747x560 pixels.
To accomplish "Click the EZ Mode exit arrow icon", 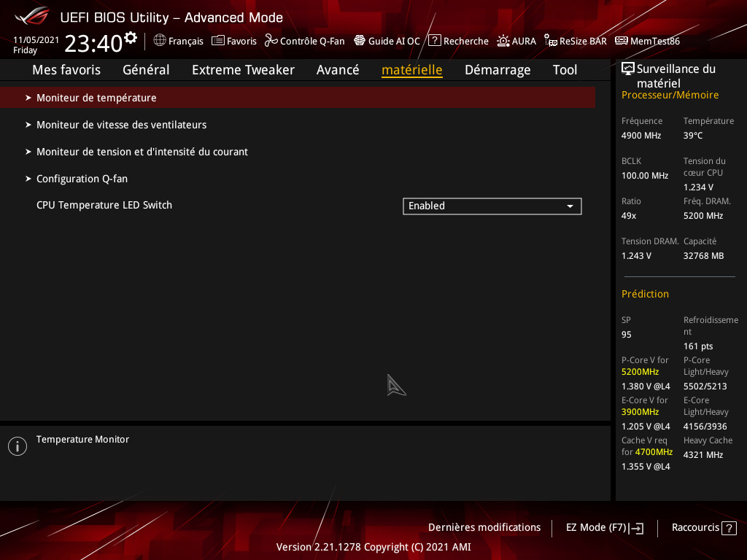I will point(636,528).
